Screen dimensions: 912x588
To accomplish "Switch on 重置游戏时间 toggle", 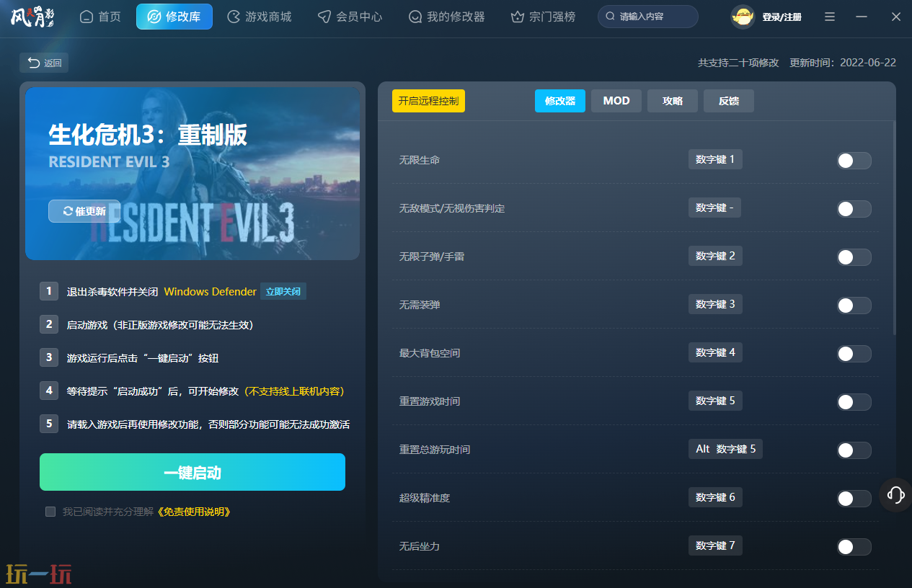I will click(854, 402).
